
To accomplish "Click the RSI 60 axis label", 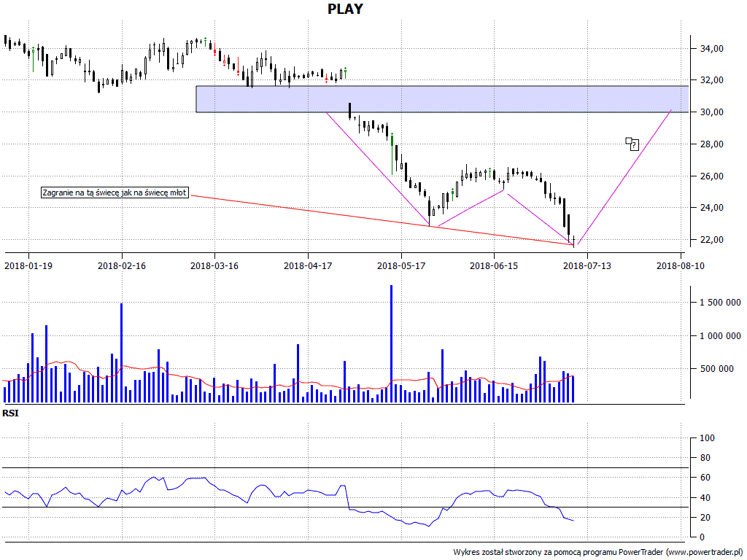I will pyautogui.click(x=705, y=478).
